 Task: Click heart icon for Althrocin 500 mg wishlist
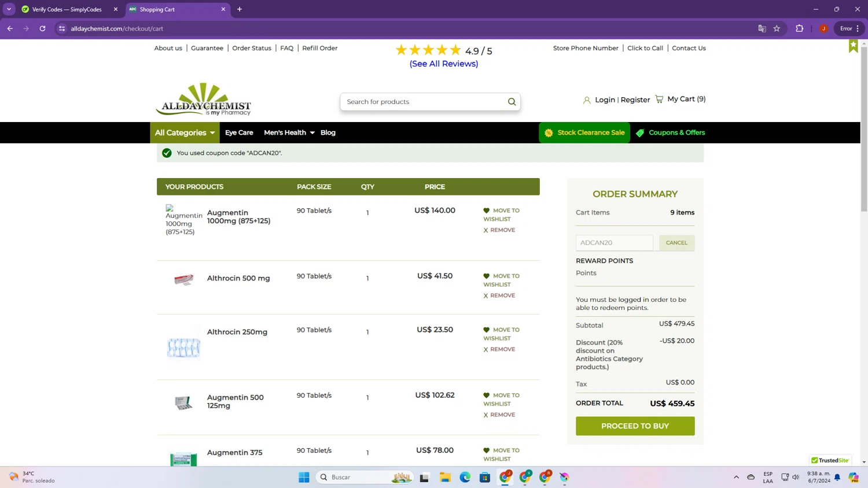(486, 276)
